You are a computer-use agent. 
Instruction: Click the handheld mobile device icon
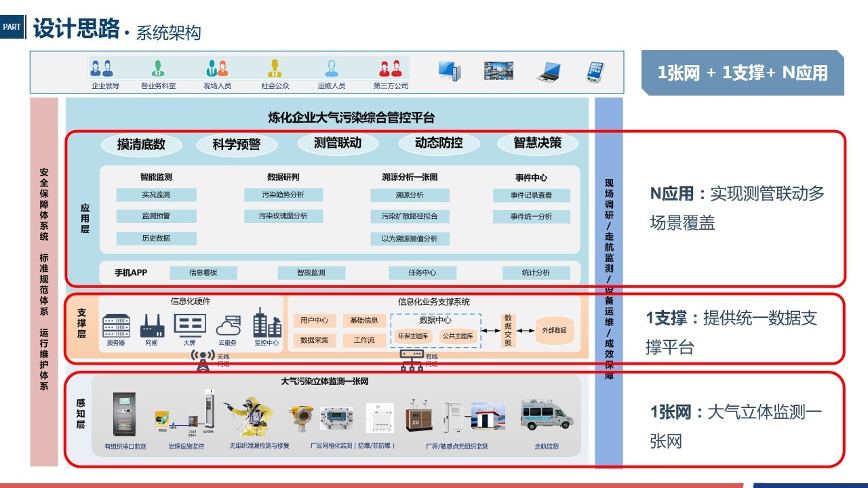coord(595,72)
